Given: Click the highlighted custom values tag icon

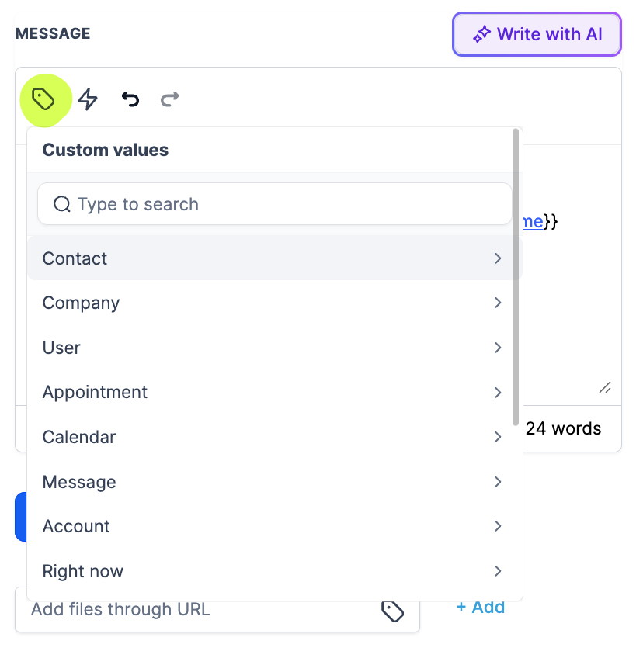Looking at the screenshot, I should (43, 99).
